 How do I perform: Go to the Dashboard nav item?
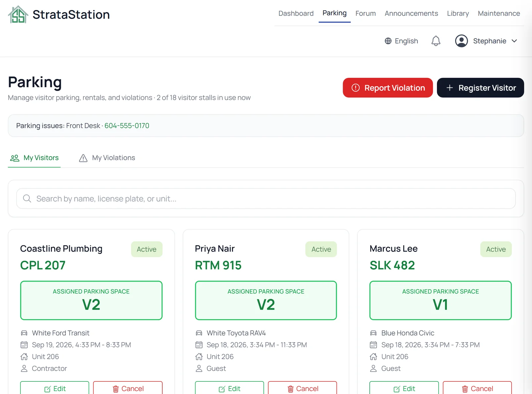click(x=296, y=13)
